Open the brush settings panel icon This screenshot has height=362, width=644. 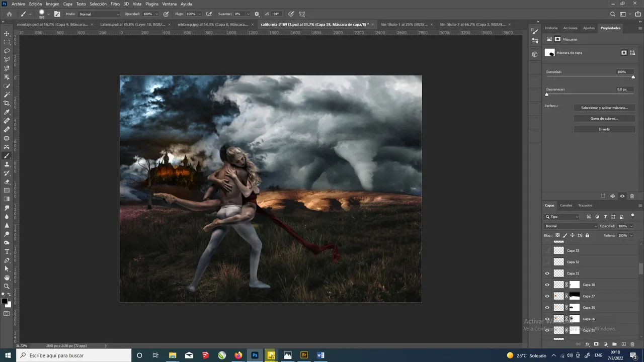pyautogui.click(x=57, y=14)
